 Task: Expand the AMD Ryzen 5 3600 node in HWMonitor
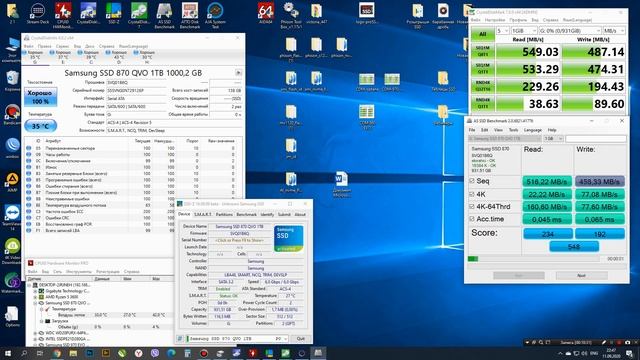pos(35,297)
